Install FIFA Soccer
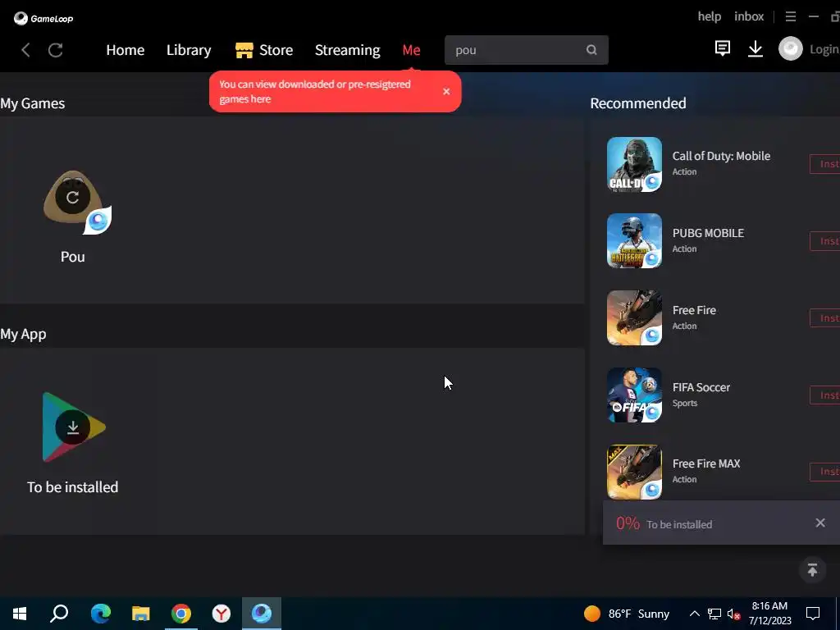Image resolution: width=840 pixels, height=630 pixels. click(x=825, y=395)
